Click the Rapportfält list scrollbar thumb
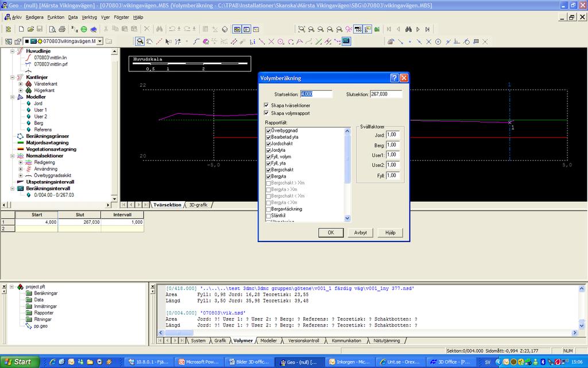Image resolution: width=588 pixels, height=368 pixels. (347, 159)
